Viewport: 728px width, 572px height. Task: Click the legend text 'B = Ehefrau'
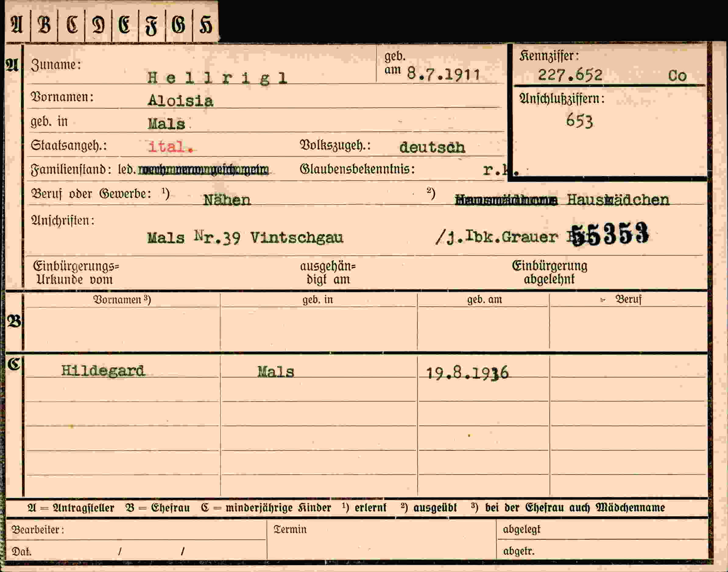158,508
